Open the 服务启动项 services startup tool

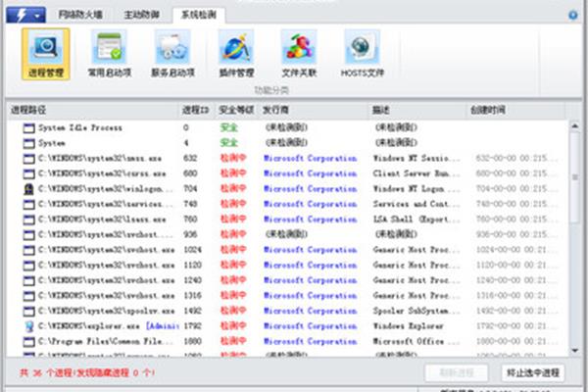(x=172, y=54)
